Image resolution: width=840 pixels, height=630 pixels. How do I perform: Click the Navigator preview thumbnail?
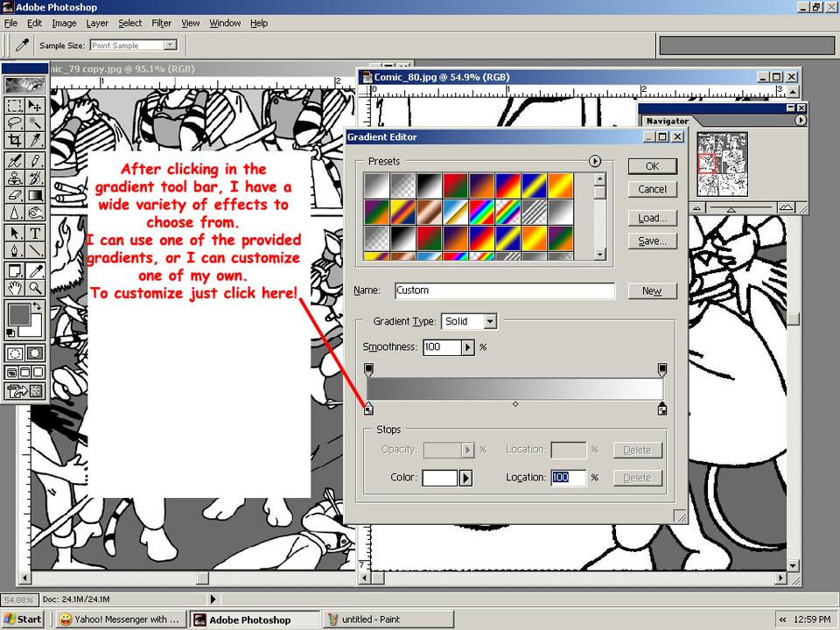[x=722, y=164]
